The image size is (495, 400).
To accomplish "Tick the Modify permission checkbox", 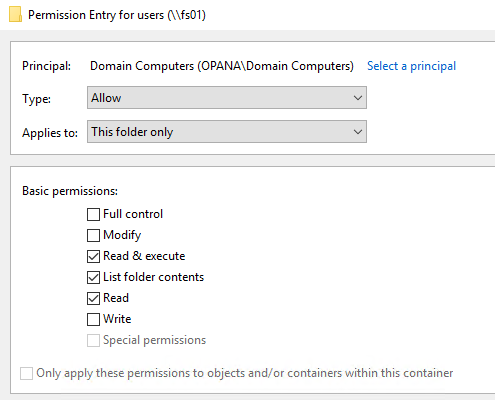I will point(93,235).
